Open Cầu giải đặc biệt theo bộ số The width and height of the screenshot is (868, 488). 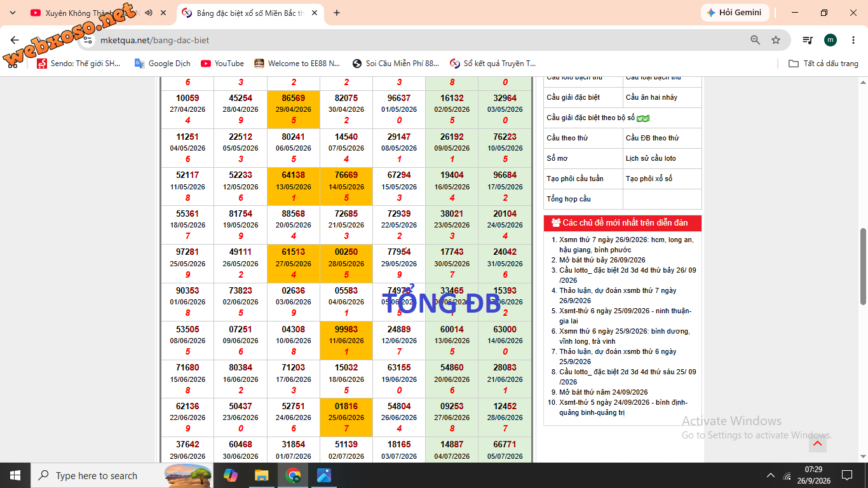(x=590, y=118)
